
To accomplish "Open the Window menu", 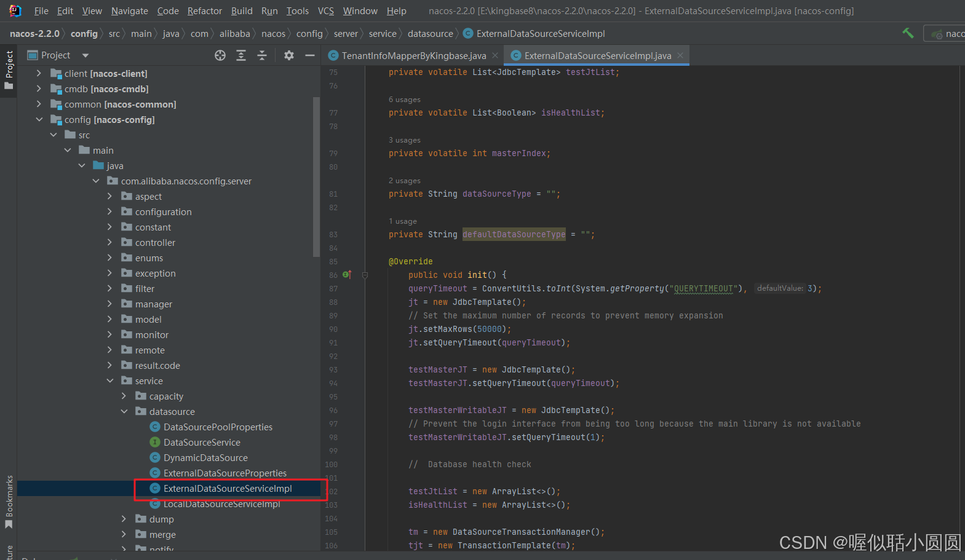I will coord(360,11).
